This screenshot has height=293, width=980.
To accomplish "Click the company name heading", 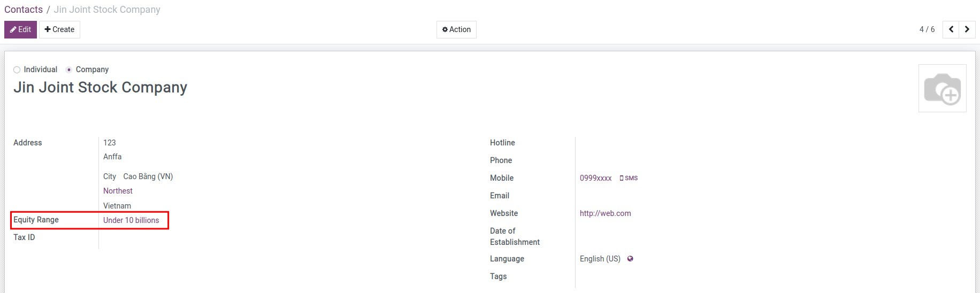I will (100, 87).
